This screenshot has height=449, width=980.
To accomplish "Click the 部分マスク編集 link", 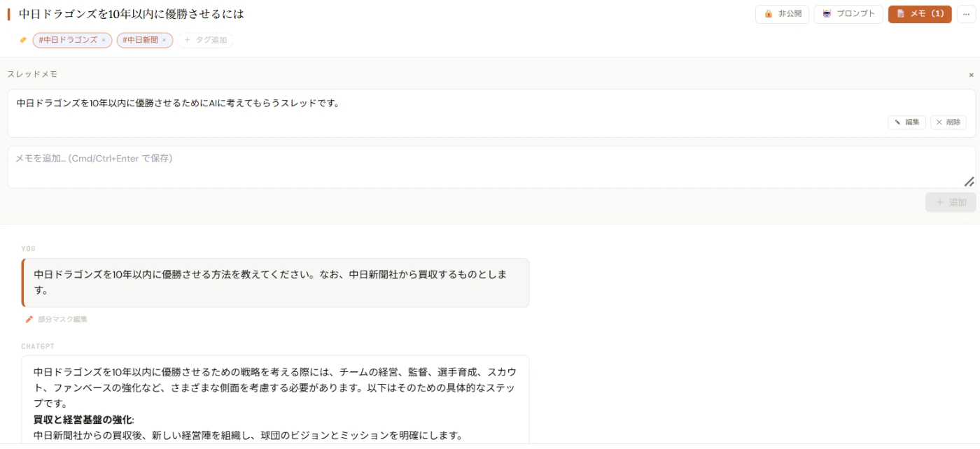I will click(x=62, y=320).
